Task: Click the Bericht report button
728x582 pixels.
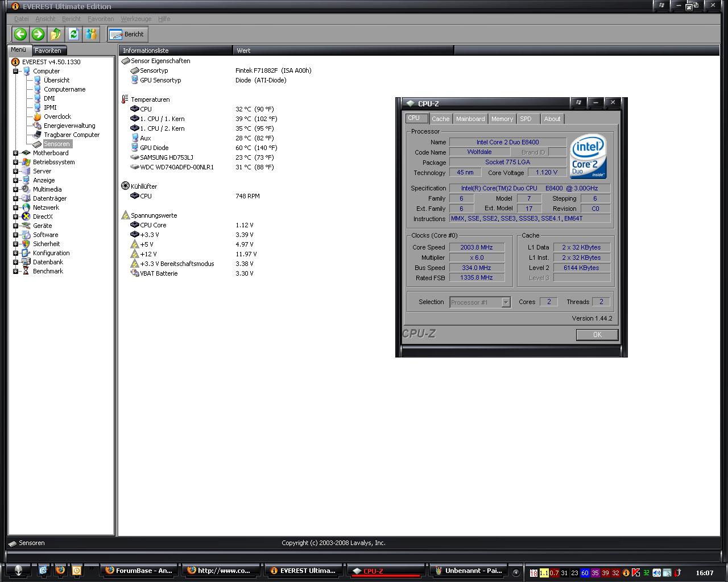Action: click(x=127, y=34)
